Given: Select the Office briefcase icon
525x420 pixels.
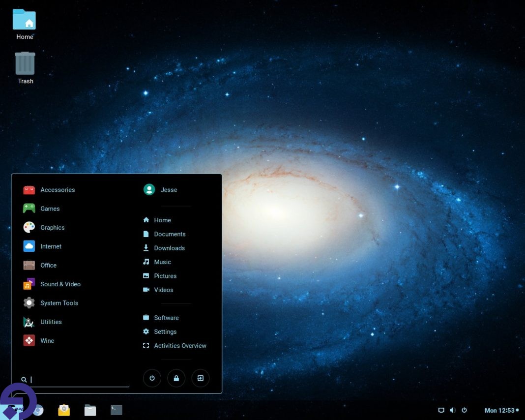Looking at the screenshot, I should 29,265.
